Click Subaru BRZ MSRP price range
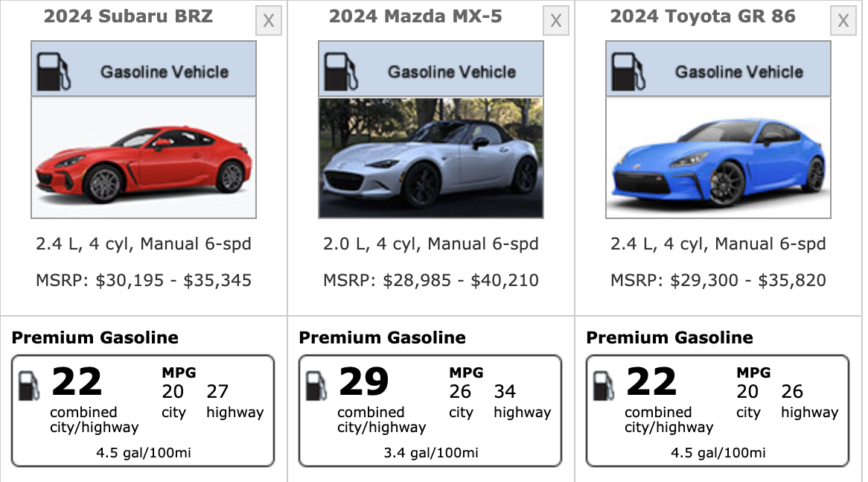 [144, 281]
